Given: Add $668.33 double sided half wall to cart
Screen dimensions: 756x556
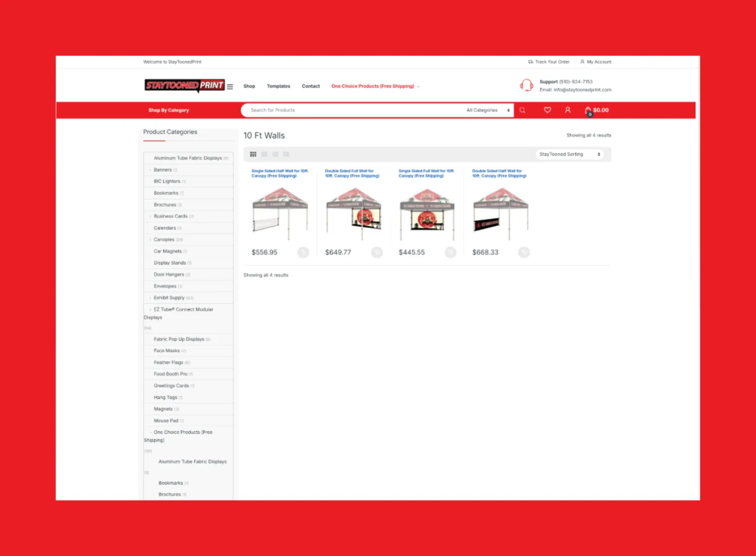Looking at the screenshot, I should (524, 252).
